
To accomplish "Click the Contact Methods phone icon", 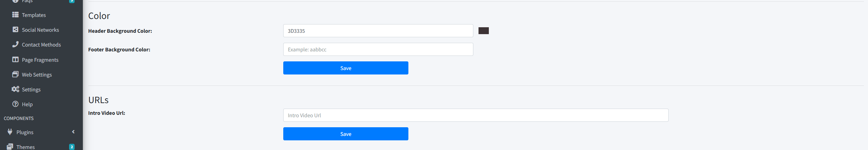I will point(15,44).
